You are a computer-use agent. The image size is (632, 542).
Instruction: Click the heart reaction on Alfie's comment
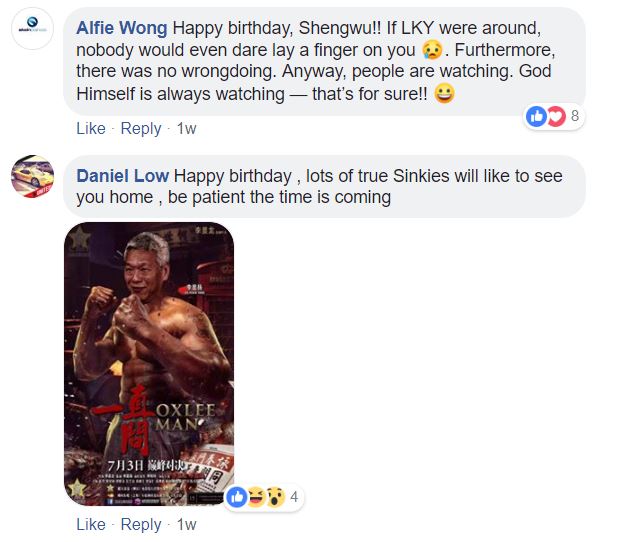point(556,116)
